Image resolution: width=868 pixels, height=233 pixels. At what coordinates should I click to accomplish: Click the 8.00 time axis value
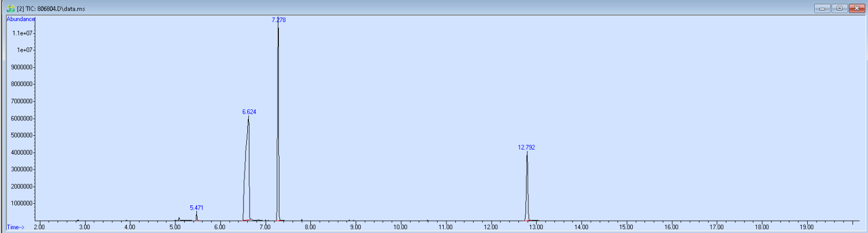coord(310,227)
